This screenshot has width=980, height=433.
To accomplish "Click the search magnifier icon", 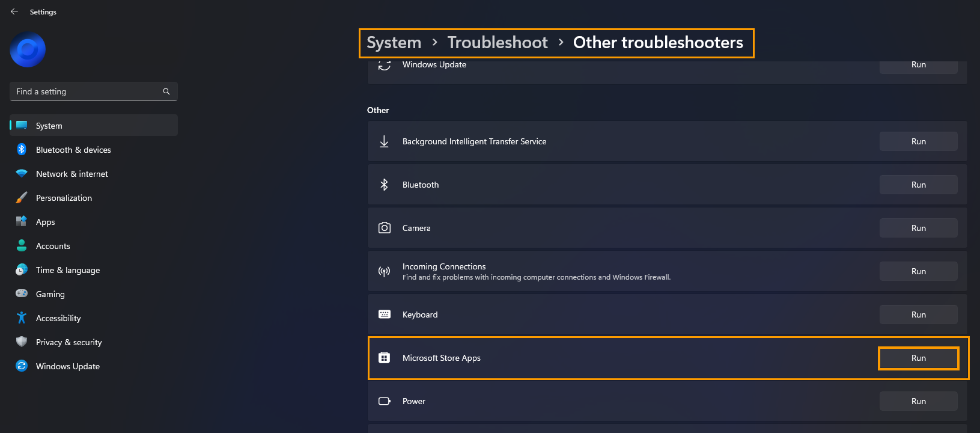I will click(x=166, y=91).
